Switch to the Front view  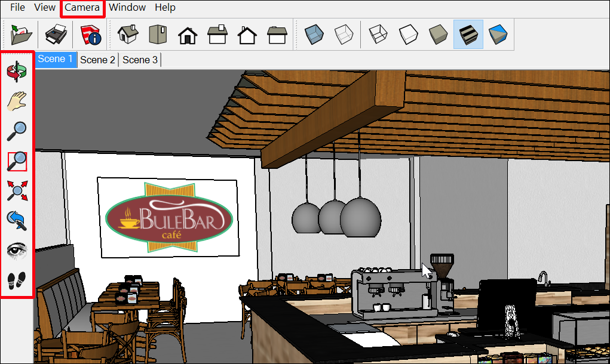tap(187, 35)
